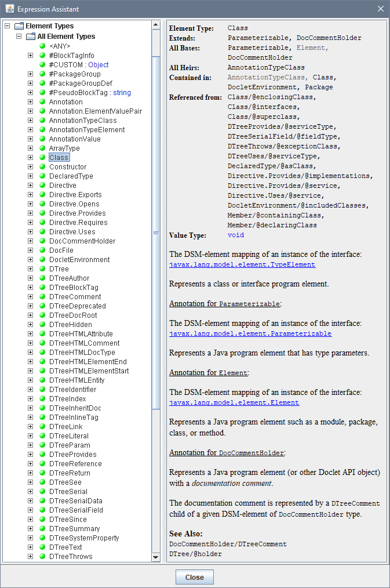Click the splitter handle between panels
Viewport: 390px width, 588px height.
pos(163,290)
